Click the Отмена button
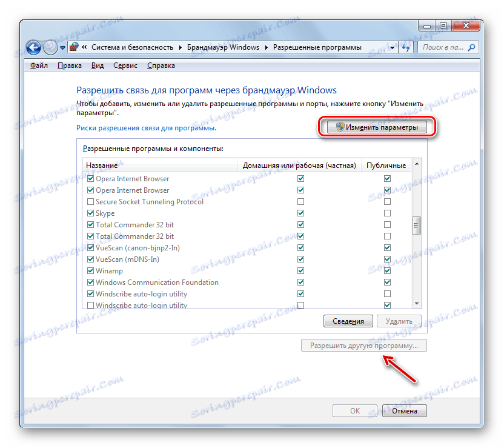 405,410
